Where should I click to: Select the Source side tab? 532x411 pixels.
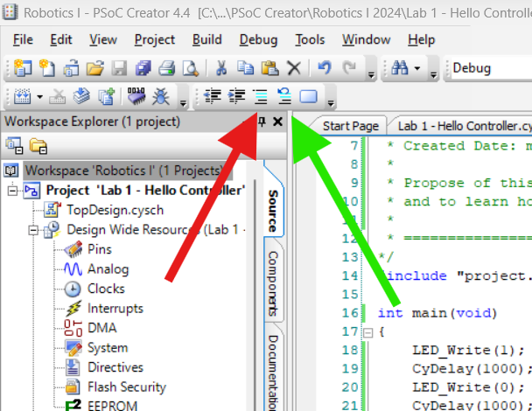[x=273, y=211]
